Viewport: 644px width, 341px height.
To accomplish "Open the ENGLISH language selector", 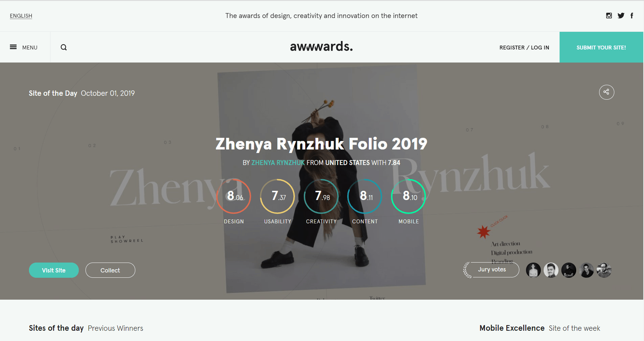I will point(21,16).
